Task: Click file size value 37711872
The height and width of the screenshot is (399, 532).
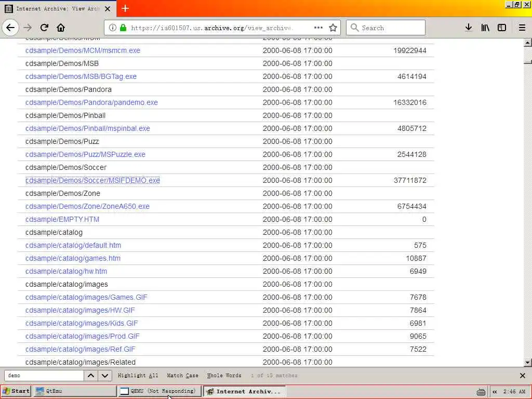Action: point(410,180)
